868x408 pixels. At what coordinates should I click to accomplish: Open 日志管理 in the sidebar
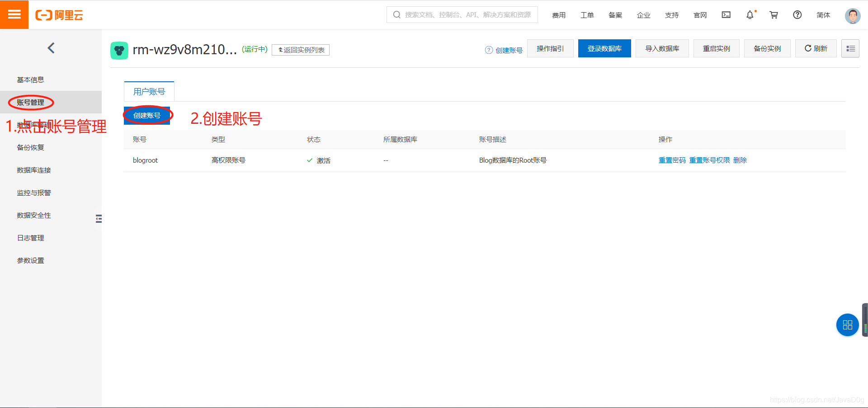pyautogui.click(x=31, y=238)
